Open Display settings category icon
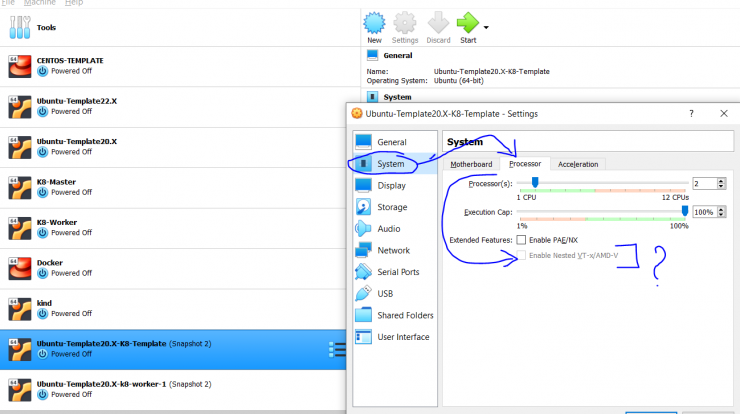Viewport: 740px width, 414px height. [363, 185]
